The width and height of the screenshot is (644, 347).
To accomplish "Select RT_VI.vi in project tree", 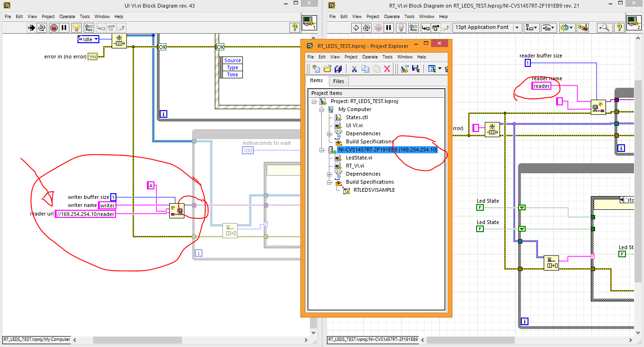I will 355,166.
